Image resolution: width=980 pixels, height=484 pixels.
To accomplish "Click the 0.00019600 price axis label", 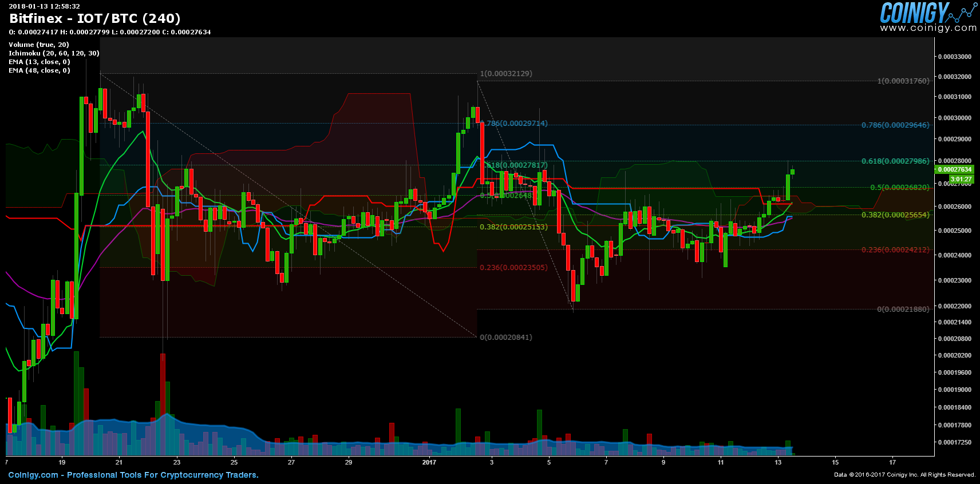I will tap(955, 372).
